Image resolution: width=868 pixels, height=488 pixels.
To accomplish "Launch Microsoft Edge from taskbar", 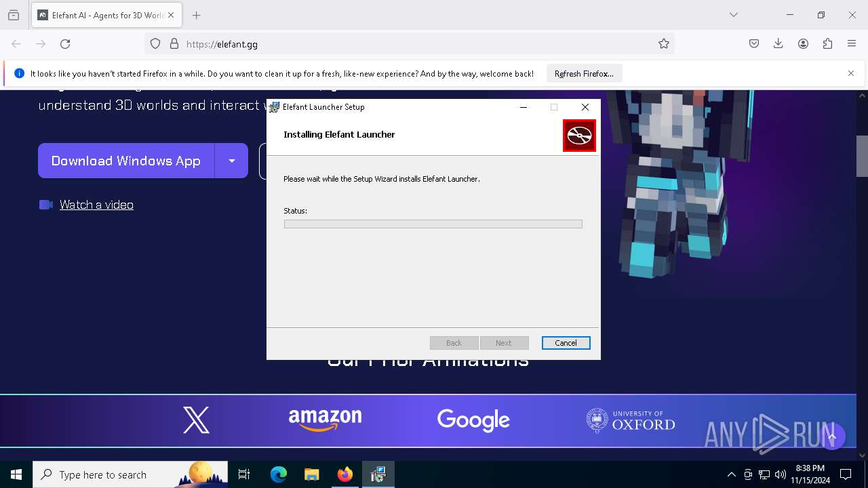I will (279, 474).
